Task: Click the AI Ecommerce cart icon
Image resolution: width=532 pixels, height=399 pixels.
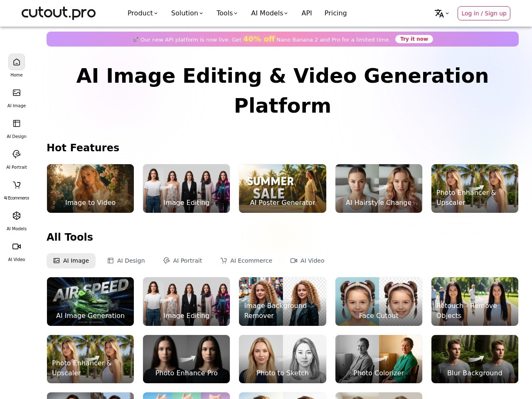Action: pos(17,185)
